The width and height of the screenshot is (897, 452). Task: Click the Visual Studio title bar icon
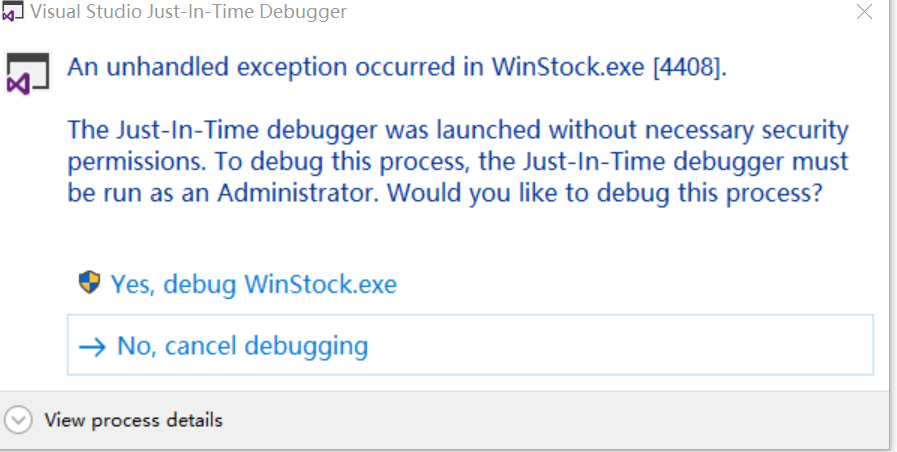(15, 13)
